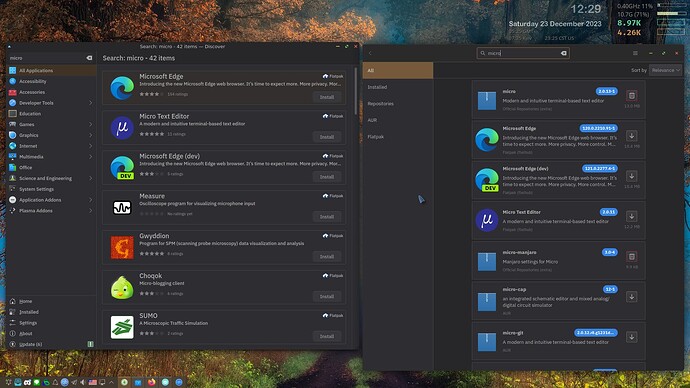Clear the Pamac search field with the clear icon
The width and height of the screenshot is (690, 388).
[x=564, y=53]
